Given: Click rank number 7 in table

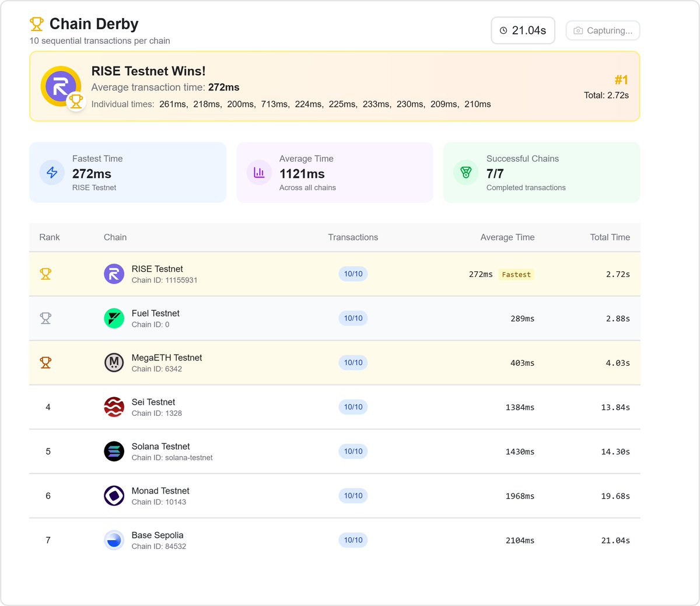Looking at the screenshot, I should coord(48,540).
